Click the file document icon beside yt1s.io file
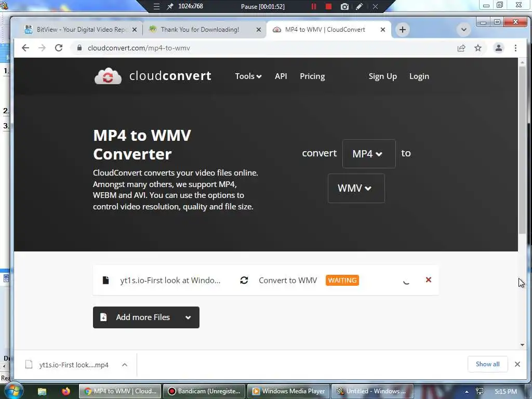532x399 pixels. 105,280
